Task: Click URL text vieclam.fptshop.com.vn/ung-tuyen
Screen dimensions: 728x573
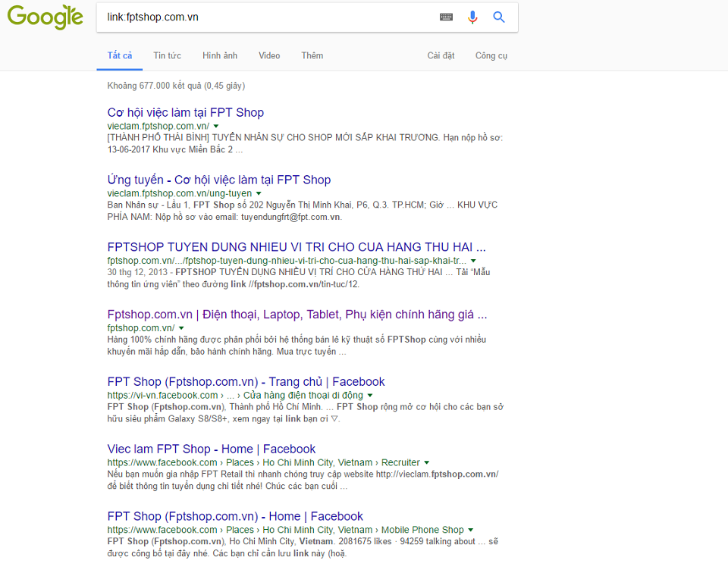Action: tap(179, 193)
